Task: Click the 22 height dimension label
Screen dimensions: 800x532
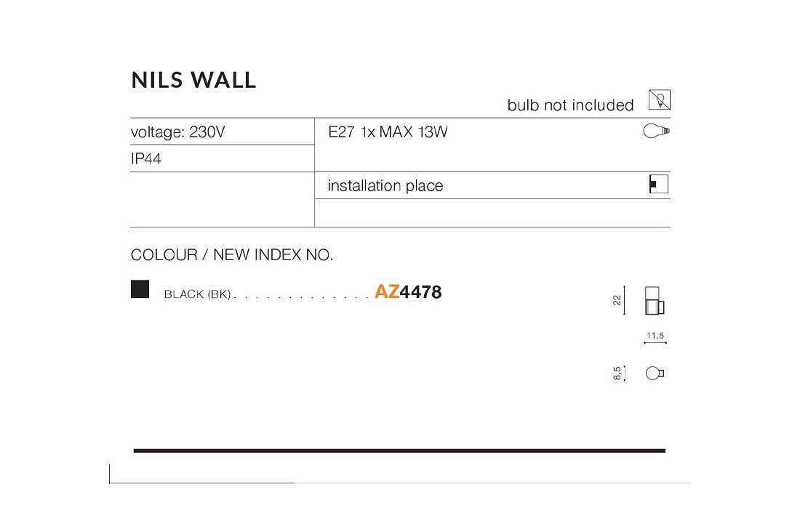Action: (x=617, y=301)
